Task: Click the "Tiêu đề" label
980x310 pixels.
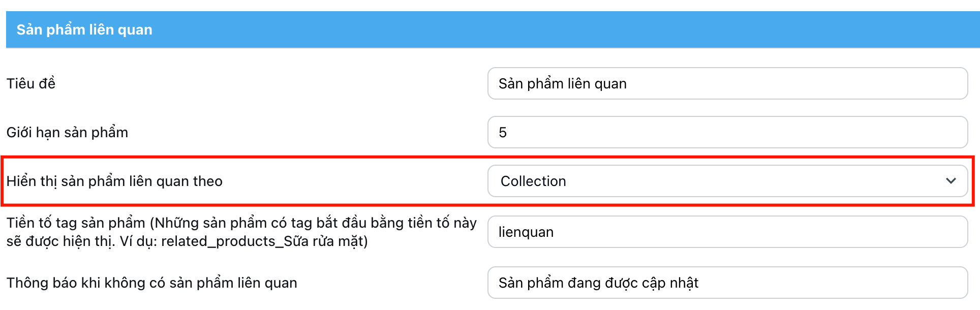Action: (x=31, y=83)
